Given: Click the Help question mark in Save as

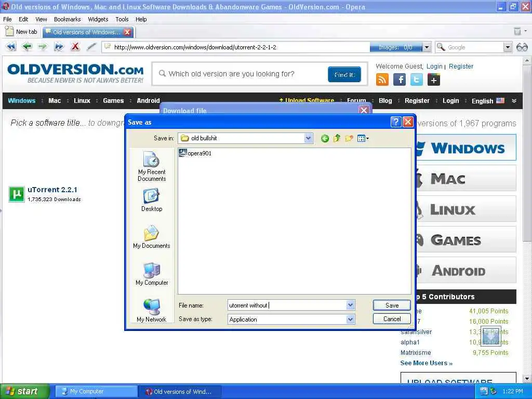Looking at the screenshot, I should point(396,122).
